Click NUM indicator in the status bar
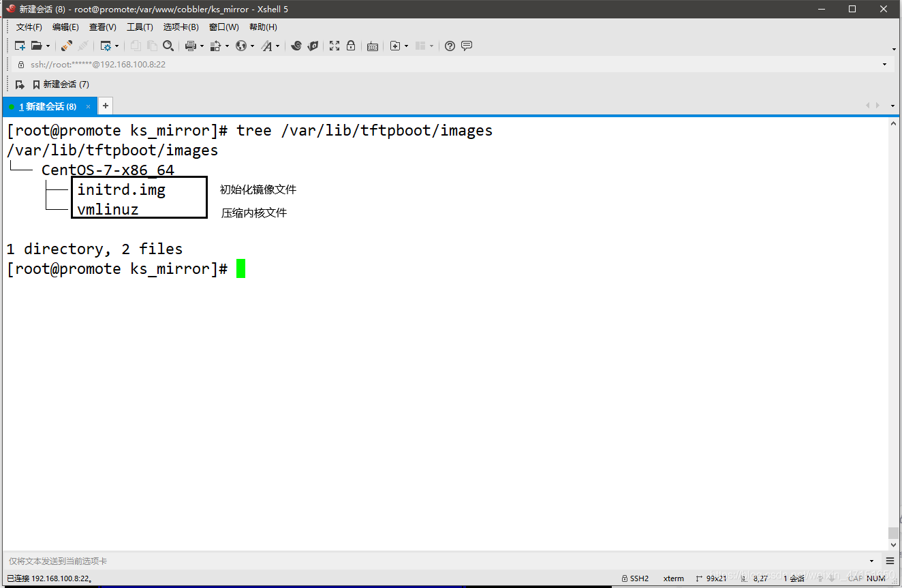 click(876, 578)
